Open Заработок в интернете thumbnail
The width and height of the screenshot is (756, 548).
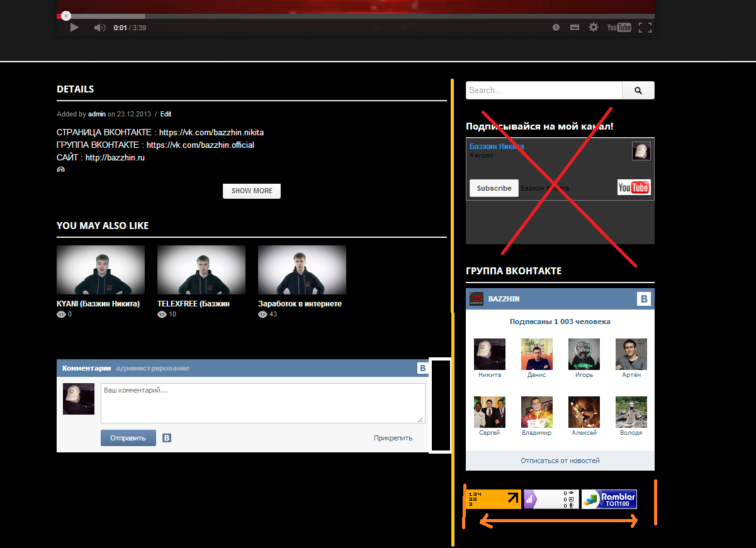pyautogui.click(x=302, y=270)
